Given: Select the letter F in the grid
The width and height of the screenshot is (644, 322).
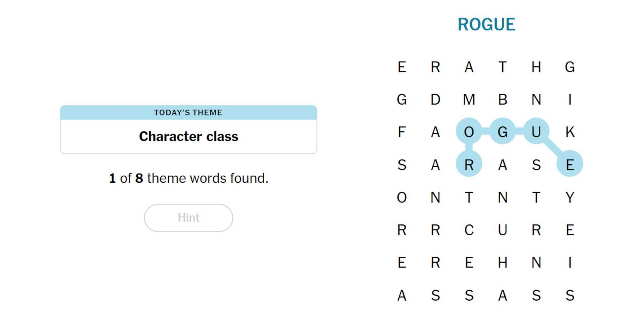Looking at the screenshot, I should (x=402, y=132).
